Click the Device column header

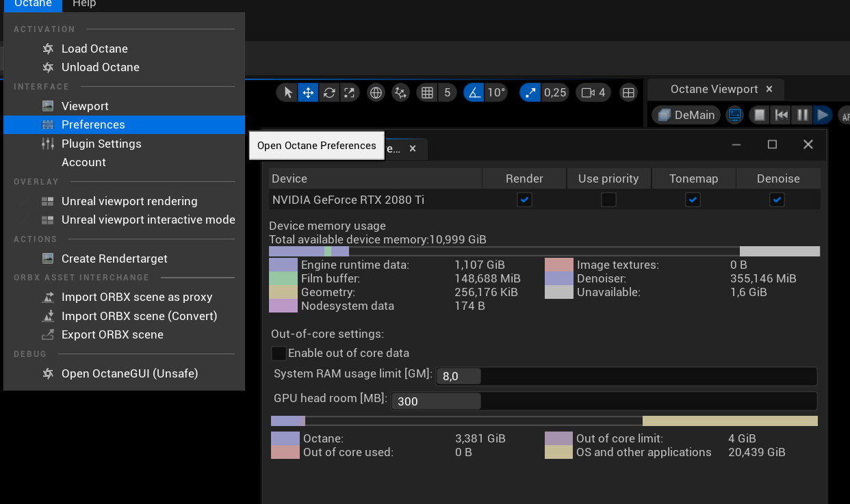pos(375,178)
